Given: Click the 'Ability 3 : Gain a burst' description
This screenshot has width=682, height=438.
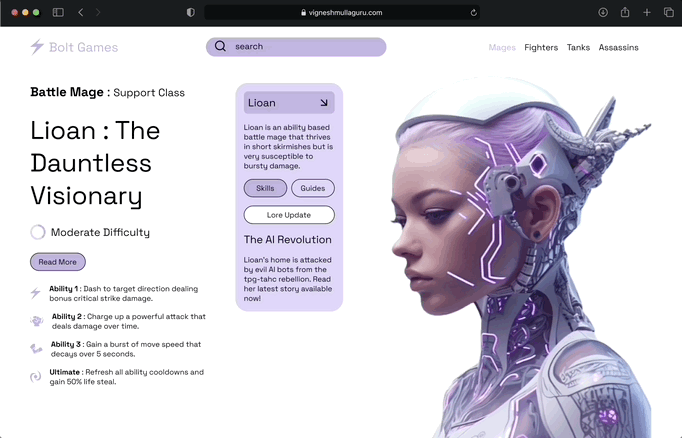Looking at the screenshot, I should tap(126, 349).
